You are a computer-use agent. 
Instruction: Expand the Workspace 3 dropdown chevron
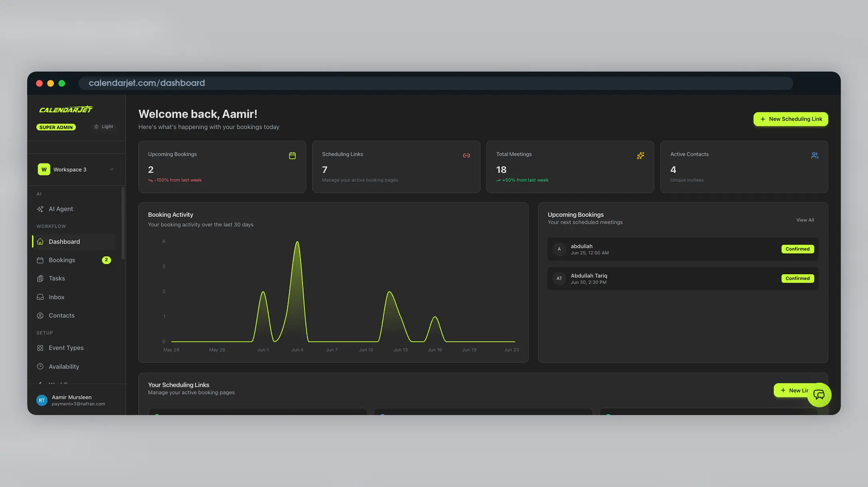pos(111,170)
